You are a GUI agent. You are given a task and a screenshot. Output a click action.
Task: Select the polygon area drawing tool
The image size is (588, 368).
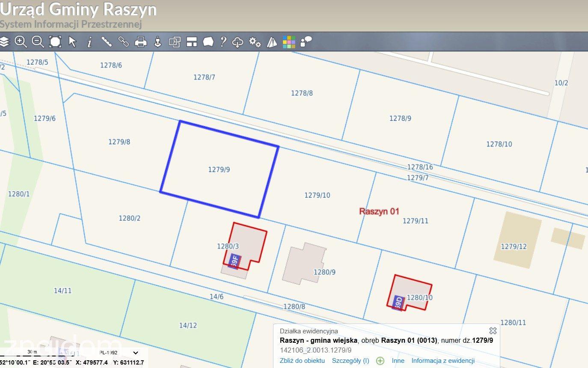click(x=208, y=42)
